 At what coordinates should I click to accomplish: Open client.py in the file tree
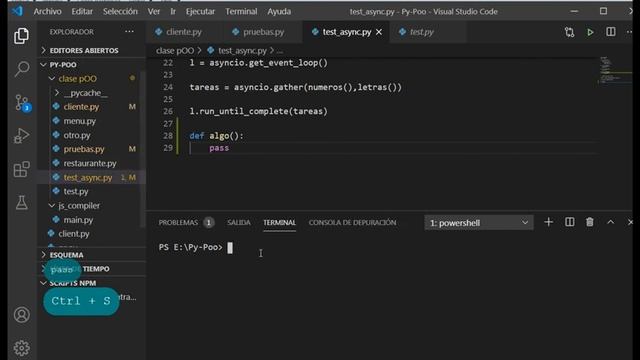(73, 234)
